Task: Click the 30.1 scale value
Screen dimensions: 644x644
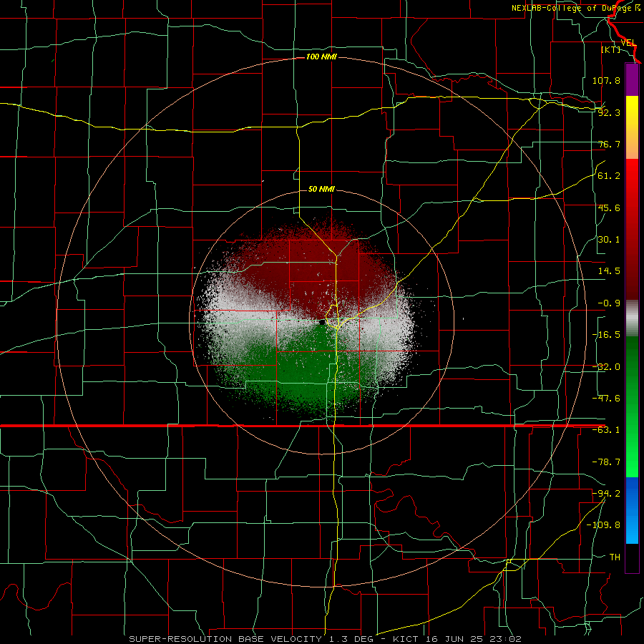Action: pyautogui.click(x=609, y=240)
